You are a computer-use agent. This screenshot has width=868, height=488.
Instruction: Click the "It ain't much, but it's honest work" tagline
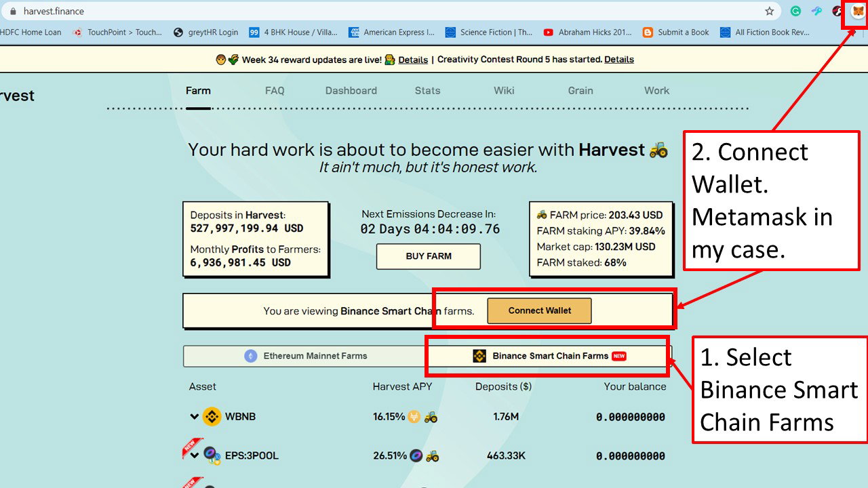(428, 167)
